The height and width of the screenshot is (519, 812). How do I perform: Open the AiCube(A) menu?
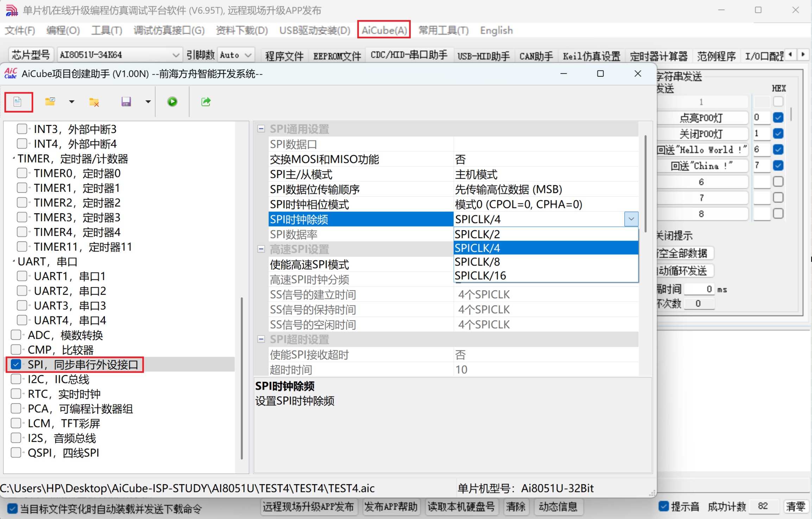coord(384,30)
